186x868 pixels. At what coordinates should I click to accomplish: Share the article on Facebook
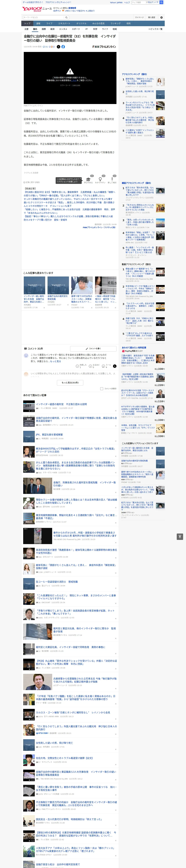[x=63, y=47]
